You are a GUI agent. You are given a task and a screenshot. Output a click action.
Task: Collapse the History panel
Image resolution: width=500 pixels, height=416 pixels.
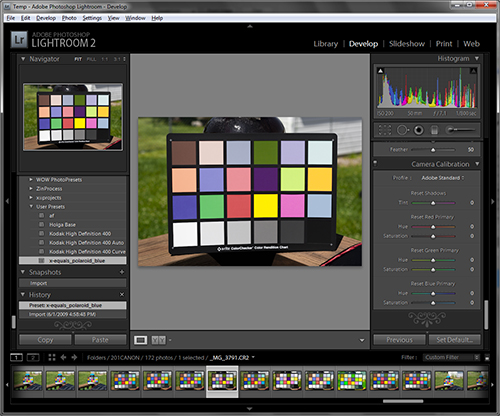pyautogui.click(x=23, y=295)
